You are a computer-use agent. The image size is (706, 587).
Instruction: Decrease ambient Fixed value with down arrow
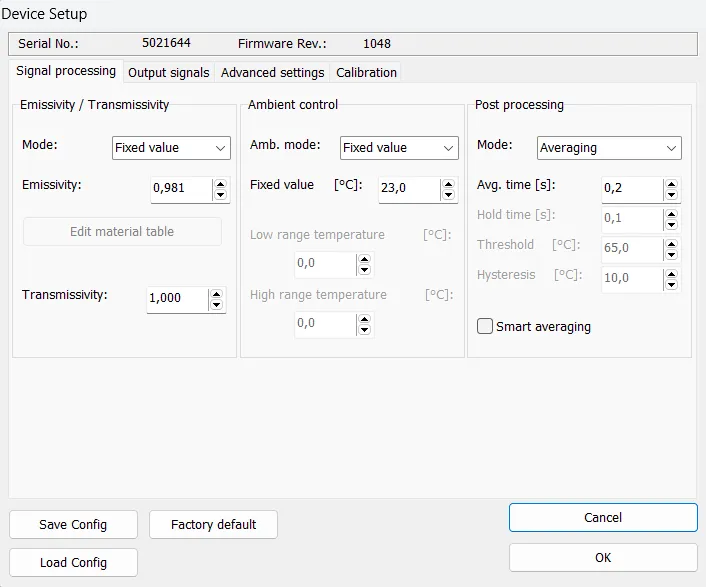448,195
